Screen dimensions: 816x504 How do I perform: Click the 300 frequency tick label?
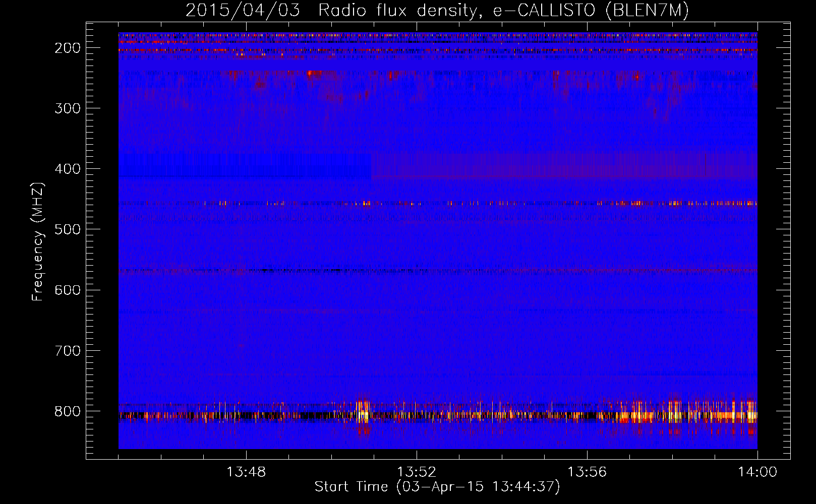point(68,108)
